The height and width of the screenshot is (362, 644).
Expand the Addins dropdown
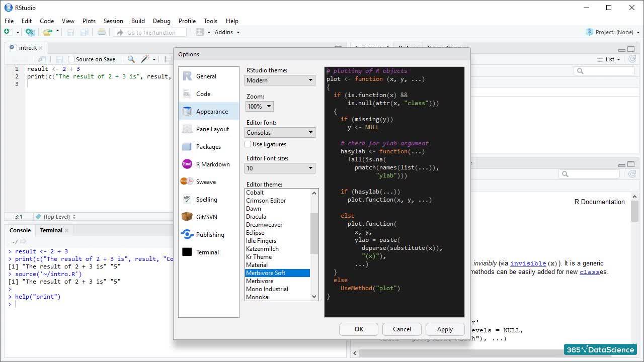(227, 32)
